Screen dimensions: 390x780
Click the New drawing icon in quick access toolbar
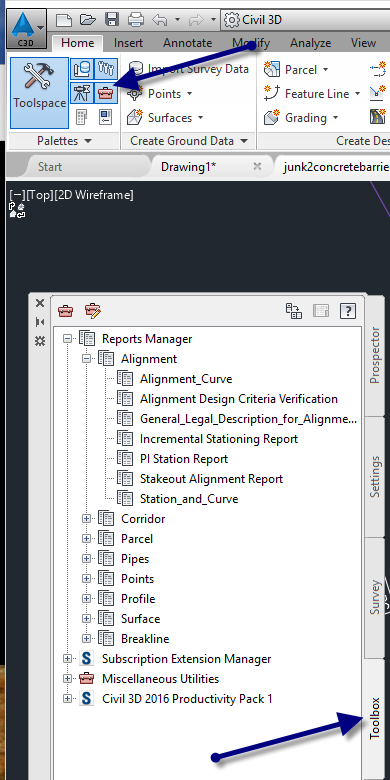64,20
